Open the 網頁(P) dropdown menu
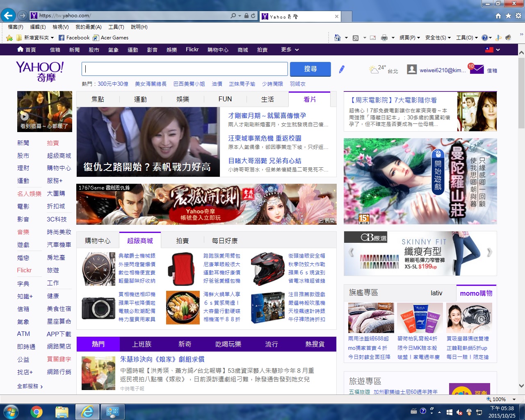Screen dimensions: 525x420 point(410,38)
